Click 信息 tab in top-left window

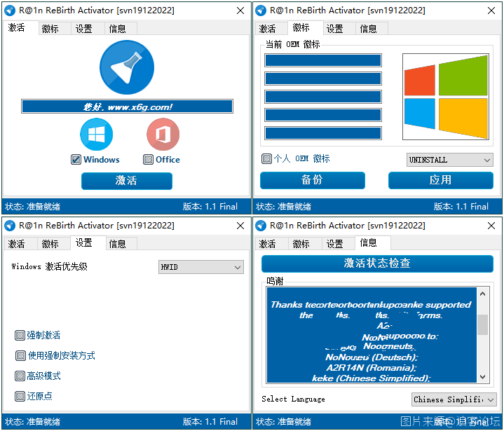pos(121,29)
